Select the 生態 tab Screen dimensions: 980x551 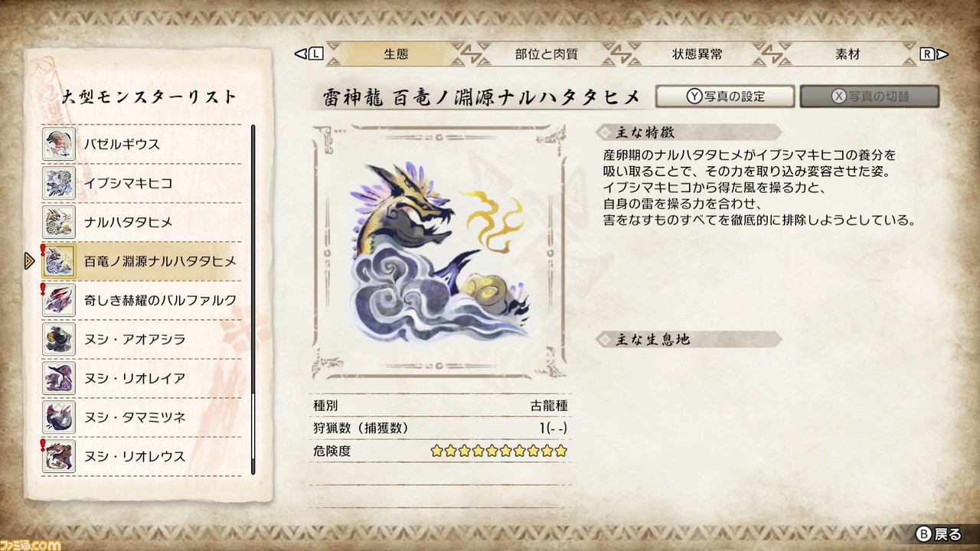point(396,54)
